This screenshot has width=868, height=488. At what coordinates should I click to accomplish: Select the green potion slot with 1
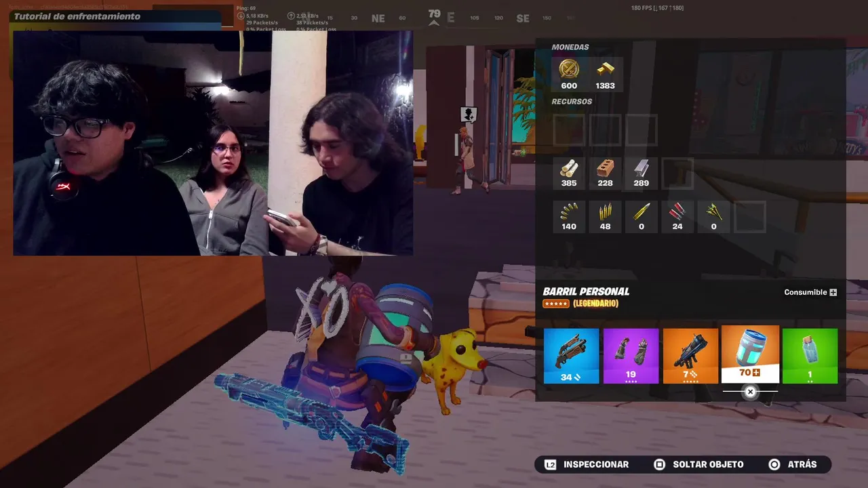[x=810, y=356]
